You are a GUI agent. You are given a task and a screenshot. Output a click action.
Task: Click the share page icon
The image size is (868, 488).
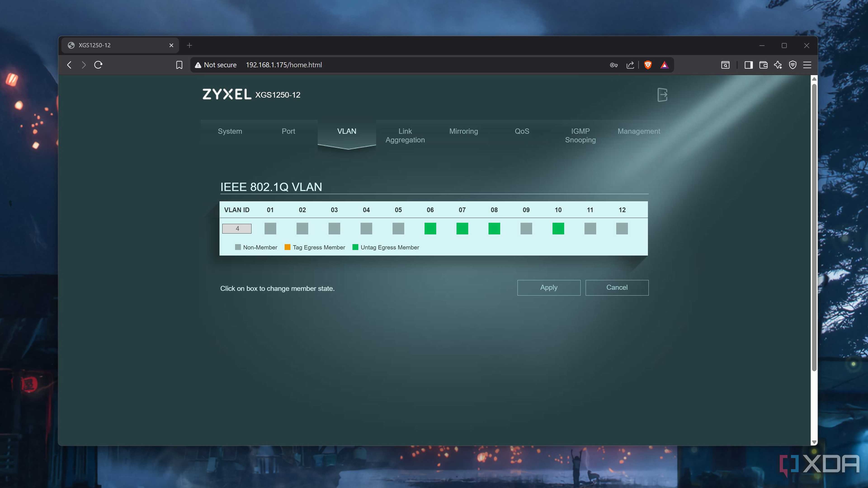pos(630,65)
